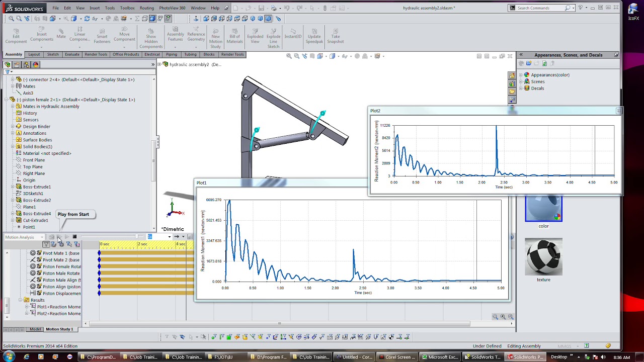Click the timeline filter icon
644x362 pixels.
click(x=46, y=244)
